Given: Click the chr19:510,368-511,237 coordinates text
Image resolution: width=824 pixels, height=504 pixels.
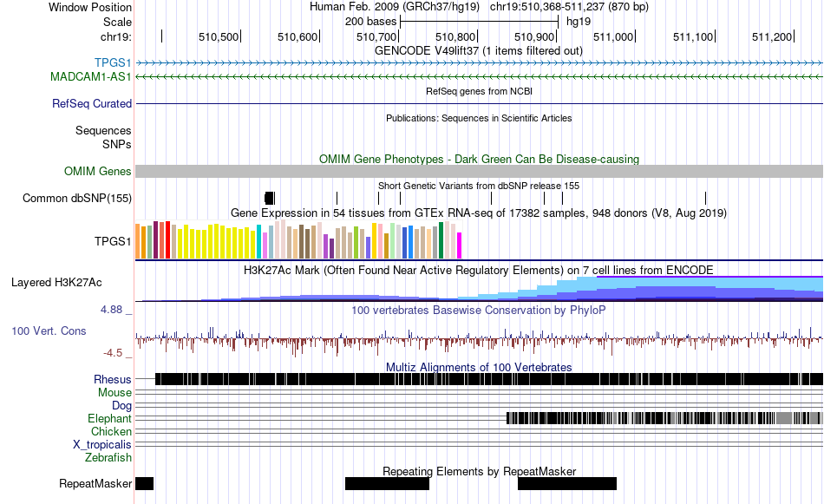Looking at the screenshot, I should (569, 7).
